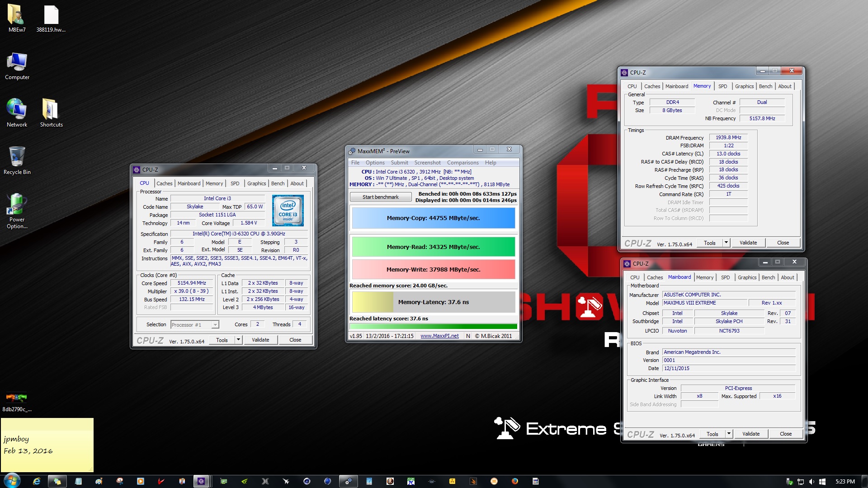868x488 pixels.
Task: Click Close in Mainboard tab CPU-Z
Action: [786, 434]
